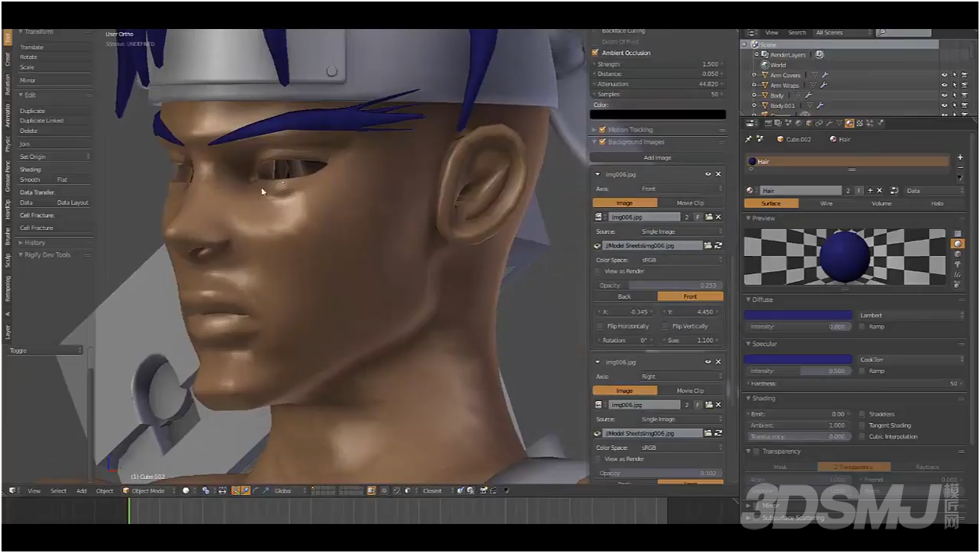Expand the Arm Wraps outliner item
The image size is (980, 553).
(x=754, y=86)
